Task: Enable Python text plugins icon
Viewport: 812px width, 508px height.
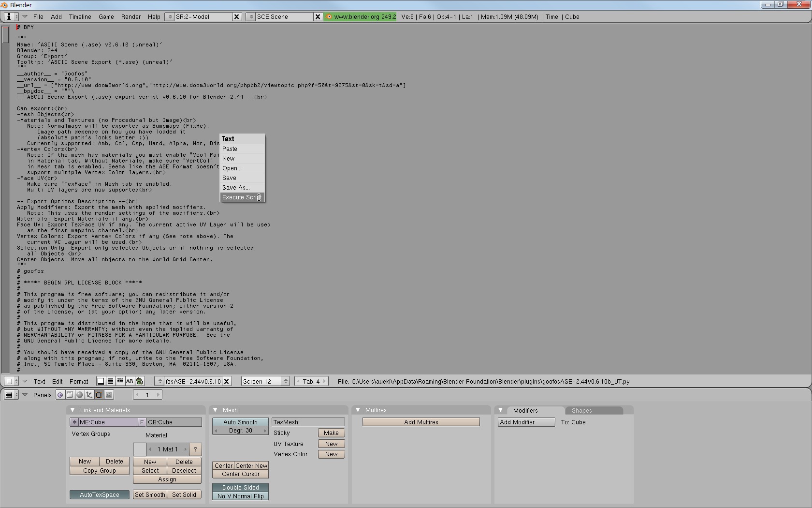Action: pos(140,381)
